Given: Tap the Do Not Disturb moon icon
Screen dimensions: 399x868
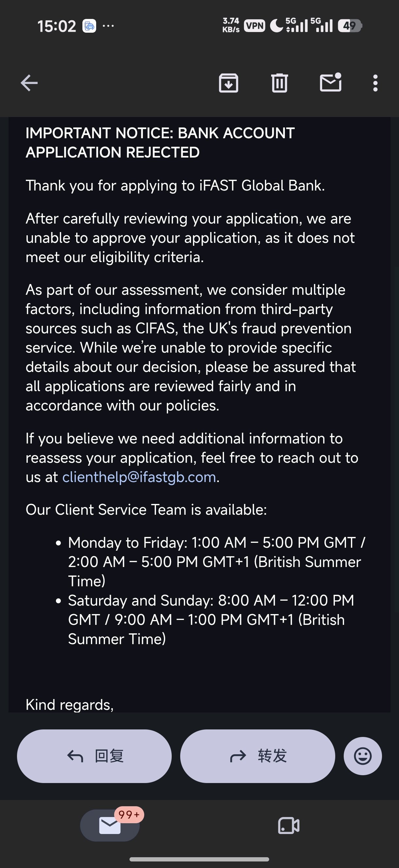Looking at the screenshot, I should (x=276, y=25).
